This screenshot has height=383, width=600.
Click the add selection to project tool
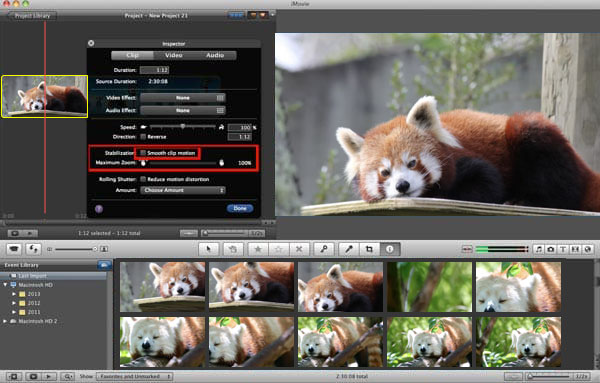click(x=233, y=249)
